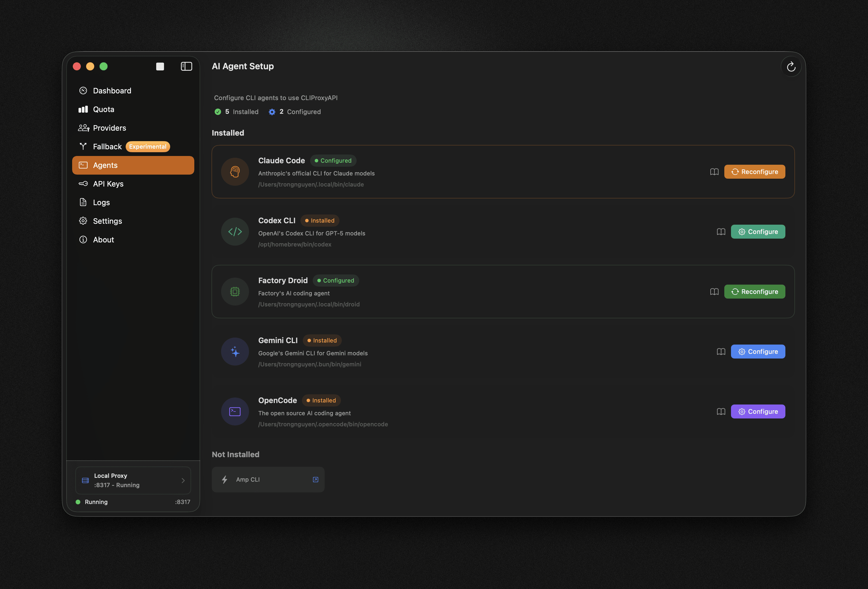
Task: Click the Codex CLI Installed status badge
Action: coord(320,221)
